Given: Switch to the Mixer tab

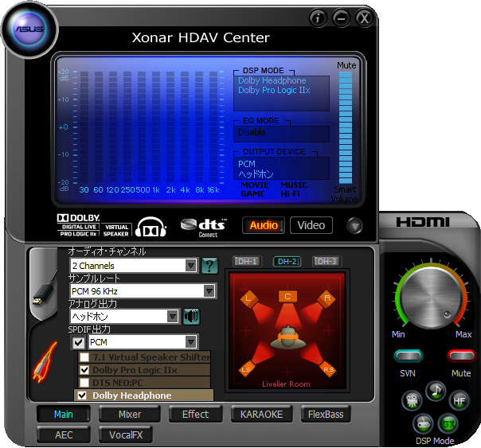Looking at the screenshot, I should [x=130, y=414].
